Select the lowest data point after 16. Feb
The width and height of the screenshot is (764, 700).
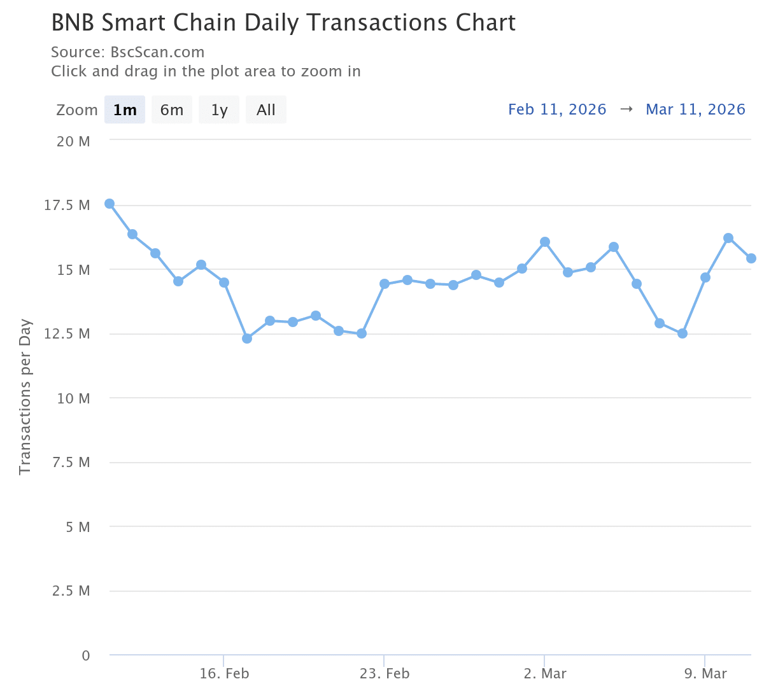point(247,339)
